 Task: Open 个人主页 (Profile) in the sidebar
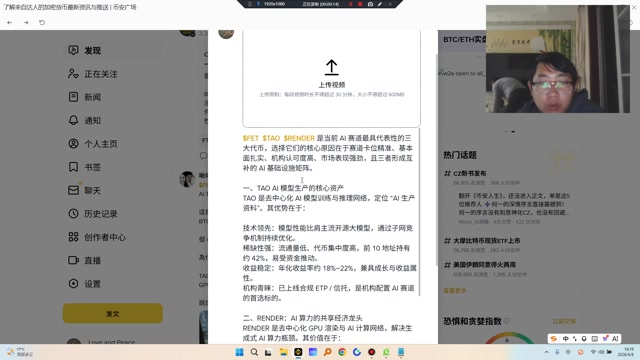[93, 144]
